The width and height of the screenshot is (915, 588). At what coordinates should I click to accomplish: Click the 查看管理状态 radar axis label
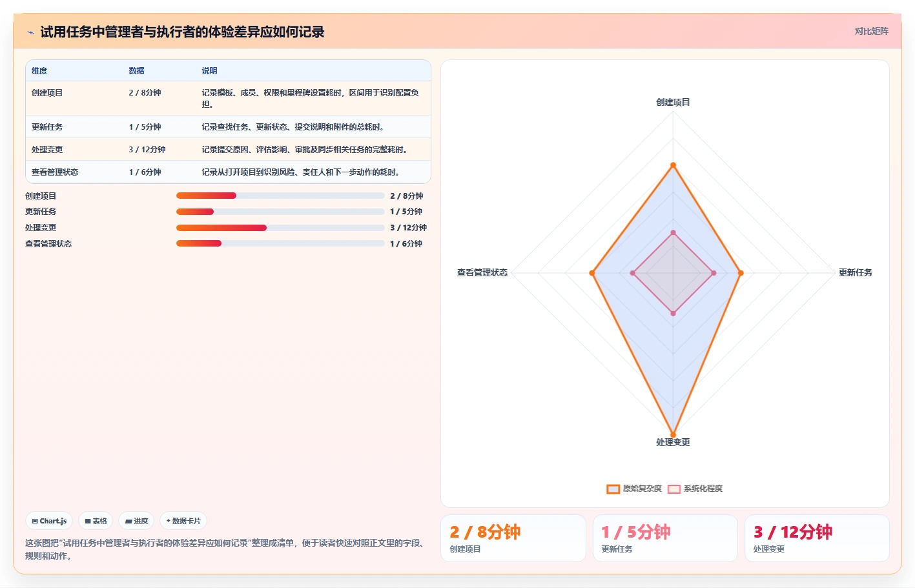coord(482,272)
